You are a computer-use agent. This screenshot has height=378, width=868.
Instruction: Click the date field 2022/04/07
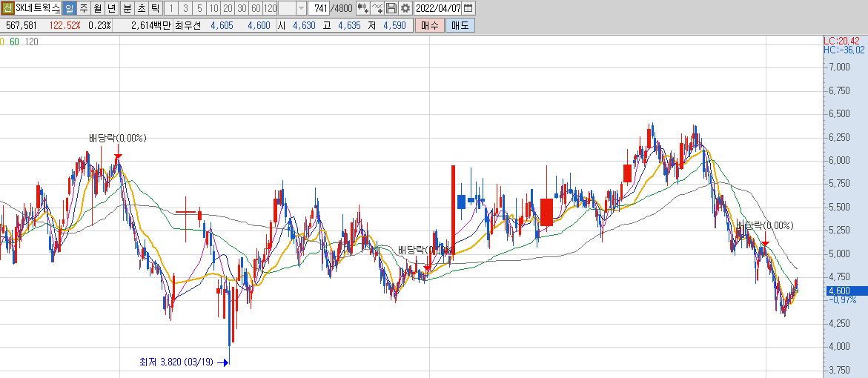pos(438,8)
